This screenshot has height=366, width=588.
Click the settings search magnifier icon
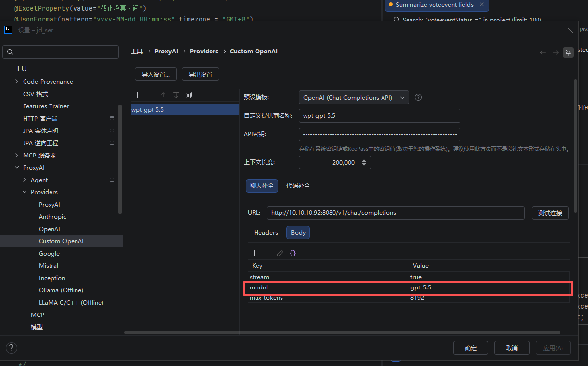pos(10,52)
